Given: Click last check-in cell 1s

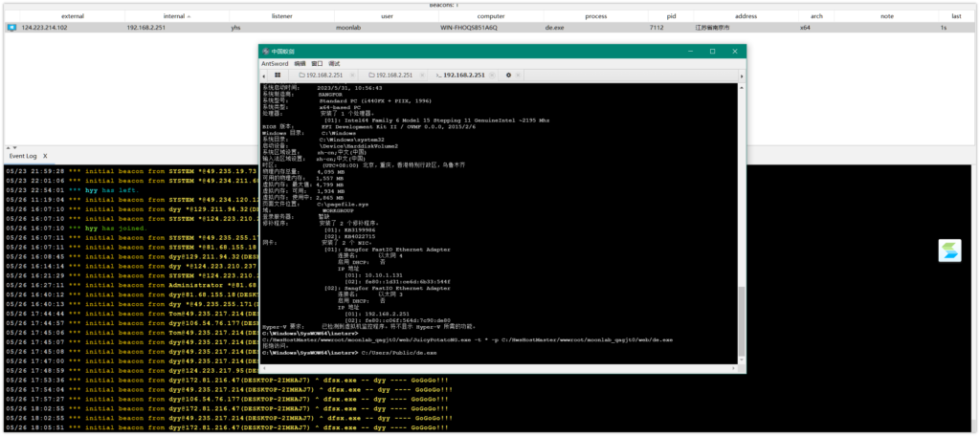Looking at the screenshot, I should 943,28.
